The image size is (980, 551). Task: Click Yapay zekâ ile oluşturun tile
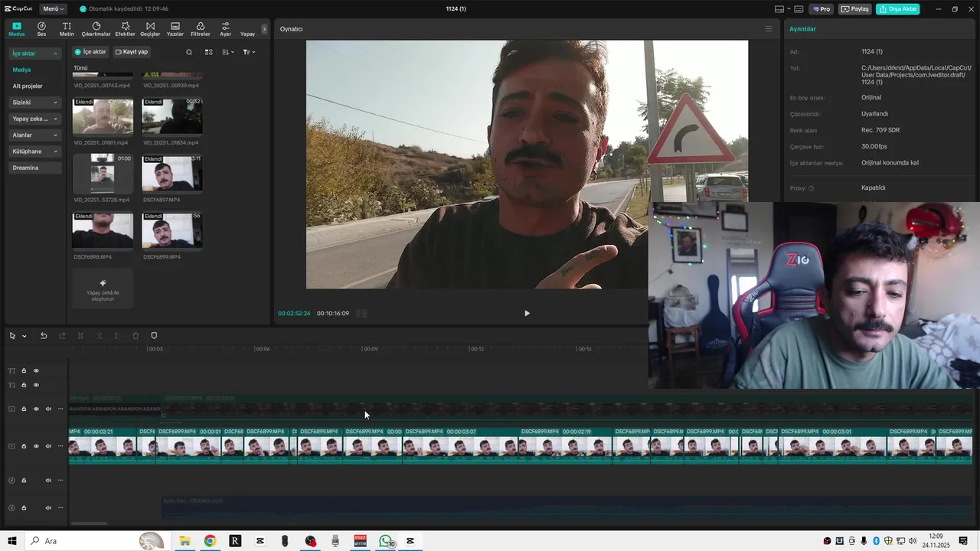[103, 288]
